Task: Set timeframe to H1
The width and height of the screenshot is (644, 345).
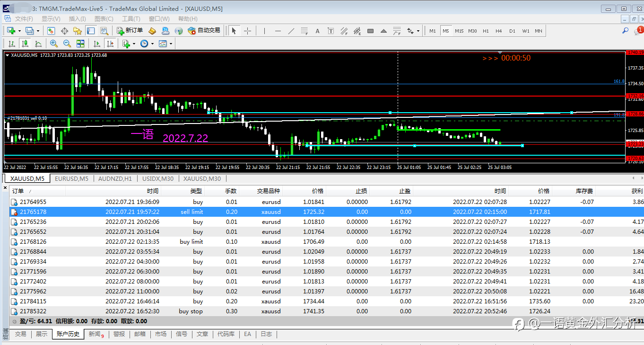Action: [x=486, y=31]
